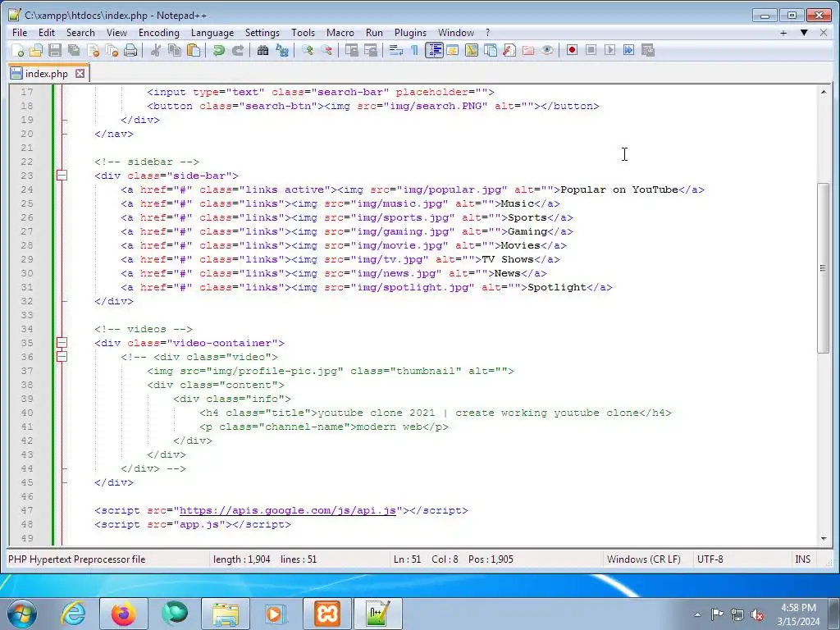Open the Search menu
The image size is (840, 630).
click(80, 33)
